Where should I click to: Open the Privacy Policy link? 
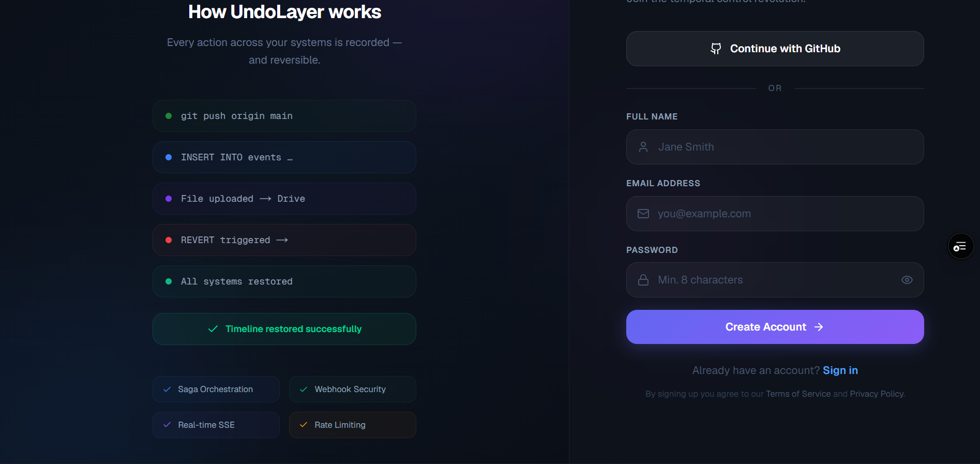point(877,394)
